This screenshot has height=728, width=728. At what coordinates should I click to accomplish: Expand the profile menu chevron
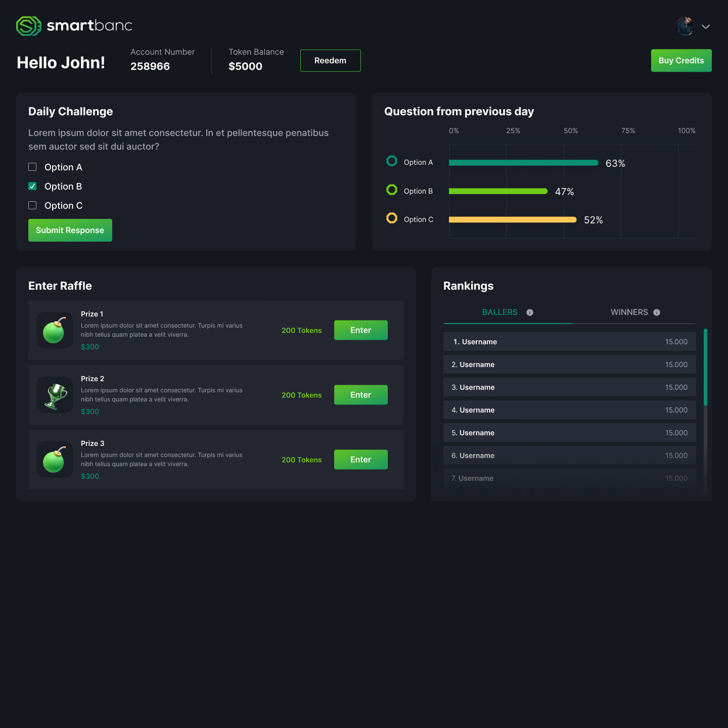706,27
